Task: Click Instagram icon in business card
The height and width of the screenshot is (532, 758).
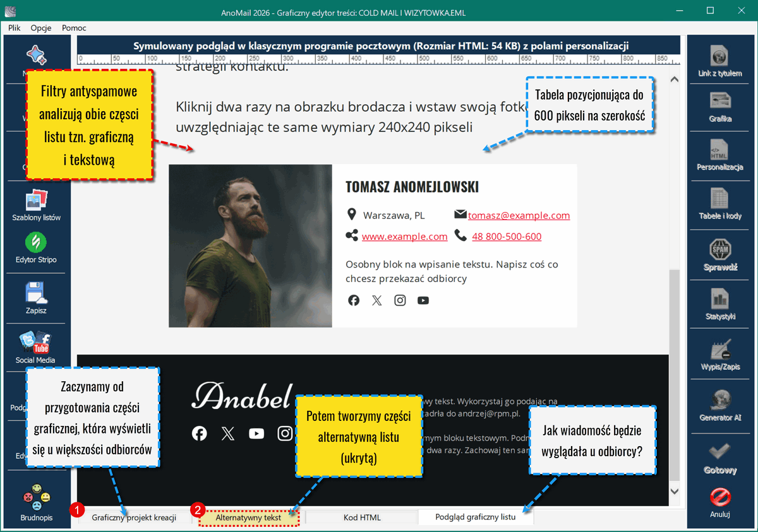Action: pos(400,300)
